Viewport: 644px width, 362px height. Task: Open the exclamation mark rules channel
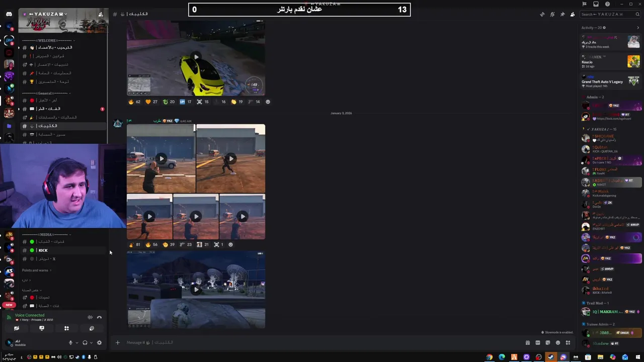coord(63,56)
